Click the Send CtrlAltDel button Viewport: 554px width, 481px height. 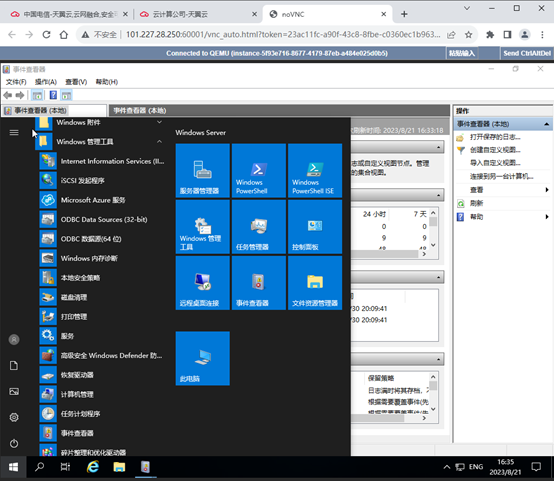click(527, 53)
